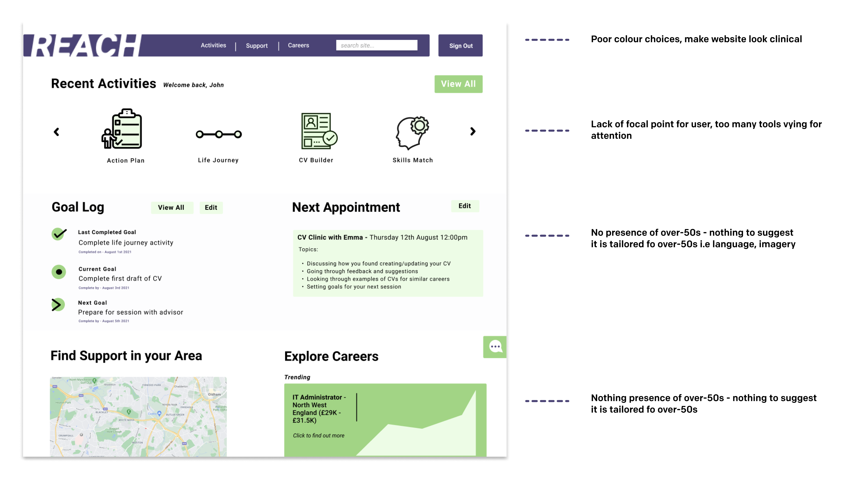
Task: Go to the Careers nav item
Action: (298, 45)
